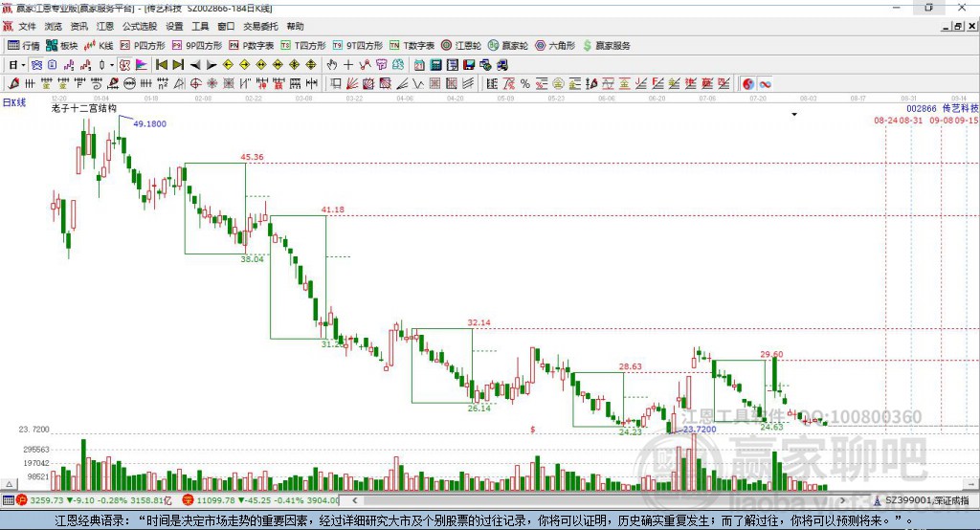Expand the 日 period dropdown
Screen dimensions: 980x530
pos(23,65)
